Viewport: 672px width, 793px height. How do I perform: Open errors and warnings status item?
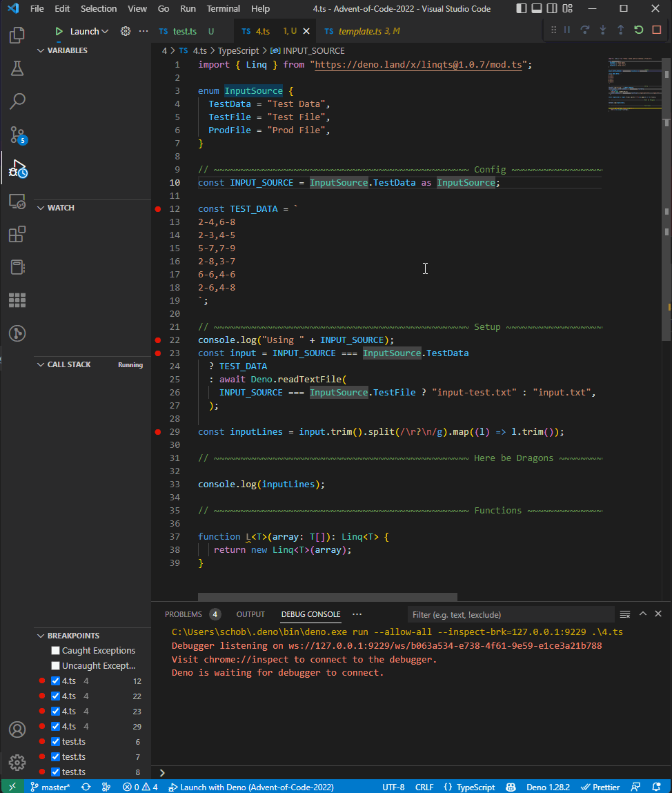[140, 787]
